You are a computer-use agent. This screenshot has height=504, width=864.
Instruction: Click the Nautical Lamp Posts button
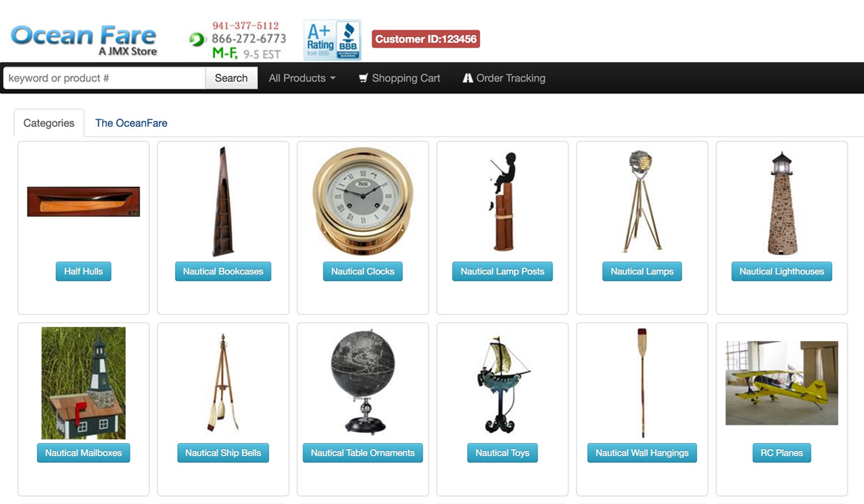(x=503, y=271)
